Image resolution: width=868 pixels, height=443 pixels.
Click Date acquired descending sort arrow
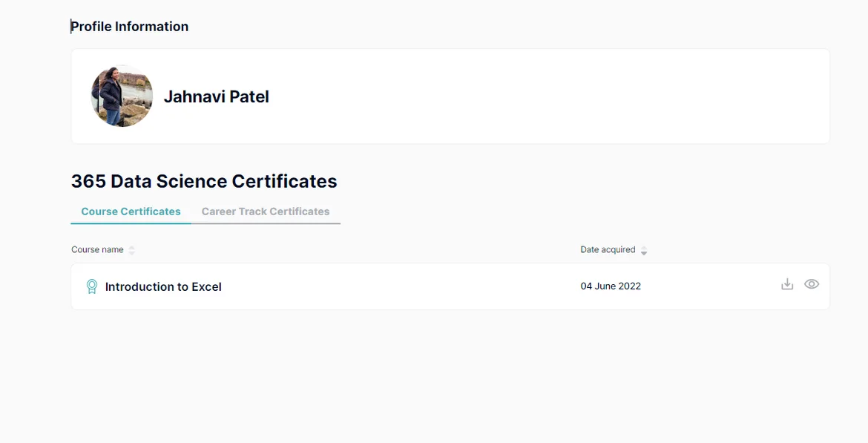click(644, 253)
